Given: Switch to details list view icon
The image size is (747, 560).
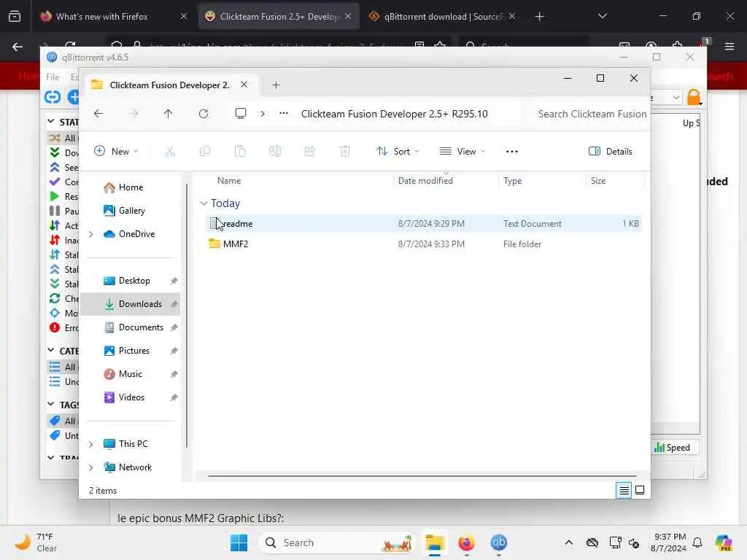Looking at the screenshot, I should pos(624,490).
